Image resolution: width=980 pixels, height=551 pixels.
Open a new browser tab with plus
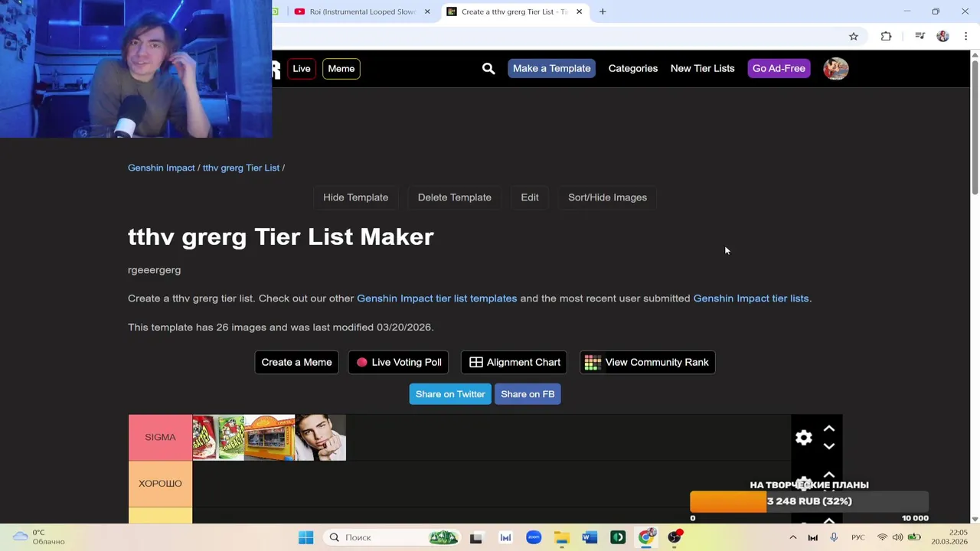pyautogui.click(x=603, y=11)
